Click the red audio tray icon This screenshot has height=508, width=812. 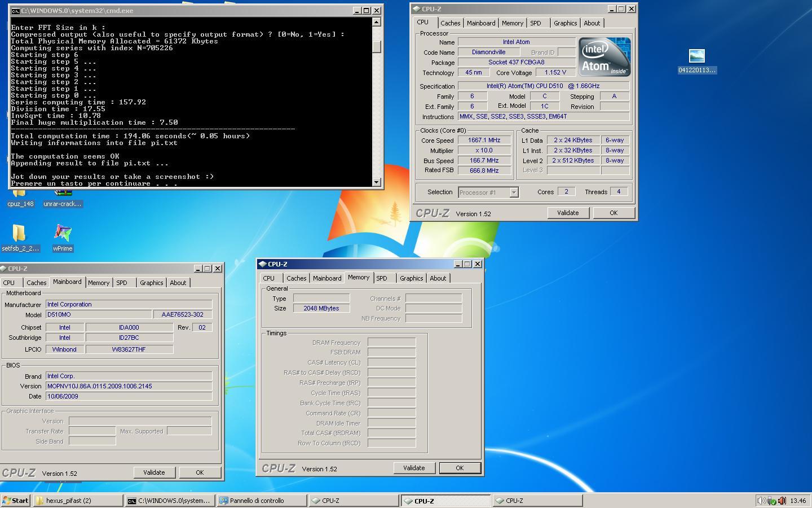pyautogui.click(x=782, y=500)
